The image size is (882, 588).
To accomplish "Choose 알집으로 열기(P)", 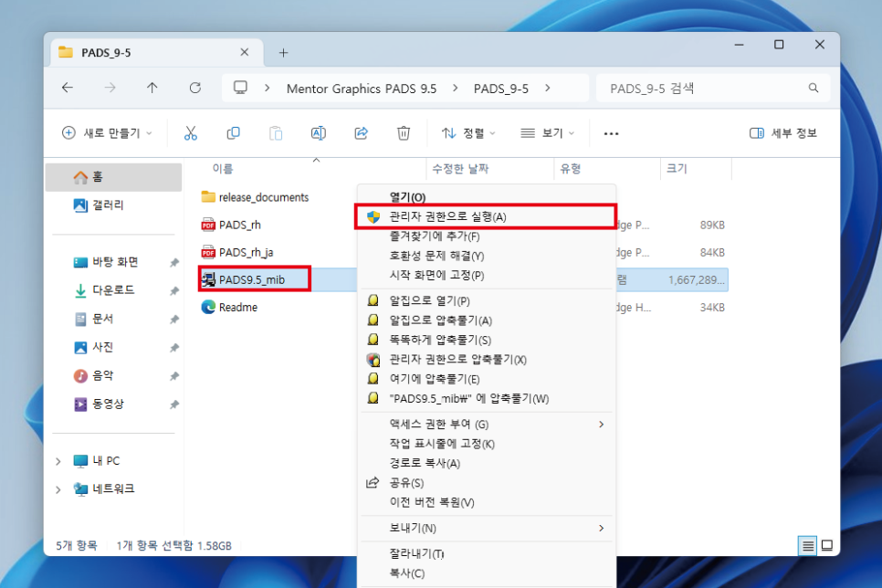I will [488, 301].
